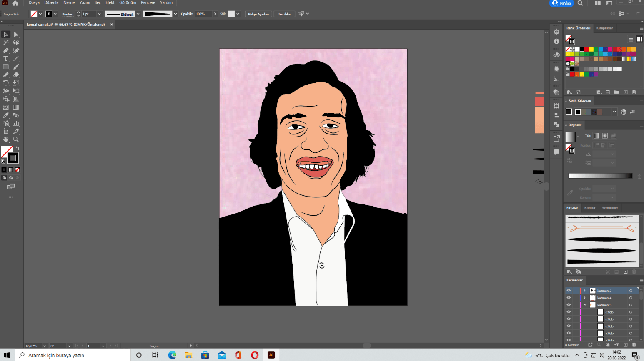Select the Pencil tool
644x361 pixels.
[6, 75]
